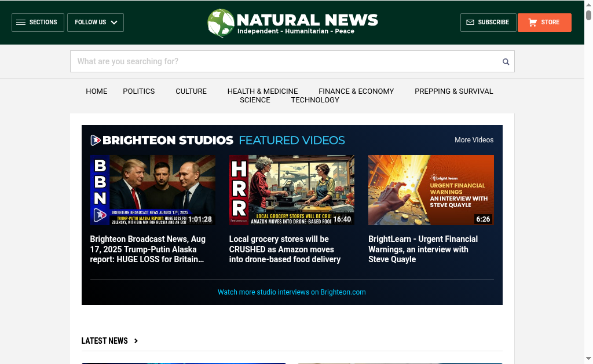The width and height of the screenshot is (593, 364).
Task: Click 'Independent - Humanitarian - Peace' tagline
Action: click(296, 31)
